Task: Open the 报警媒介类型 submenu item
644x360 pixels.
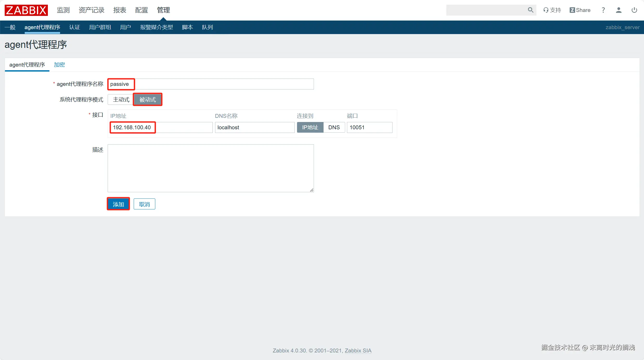Action: click(x=156, y=27)
